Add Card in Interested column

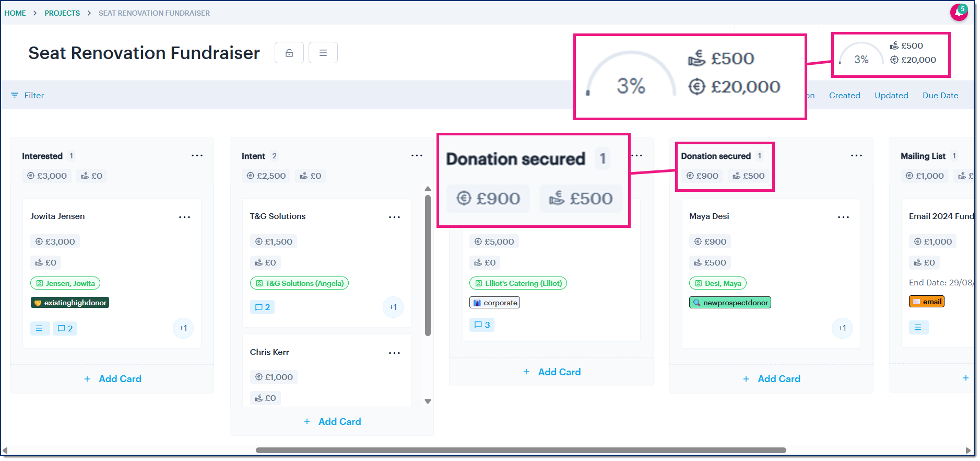[x=112, y=379]
